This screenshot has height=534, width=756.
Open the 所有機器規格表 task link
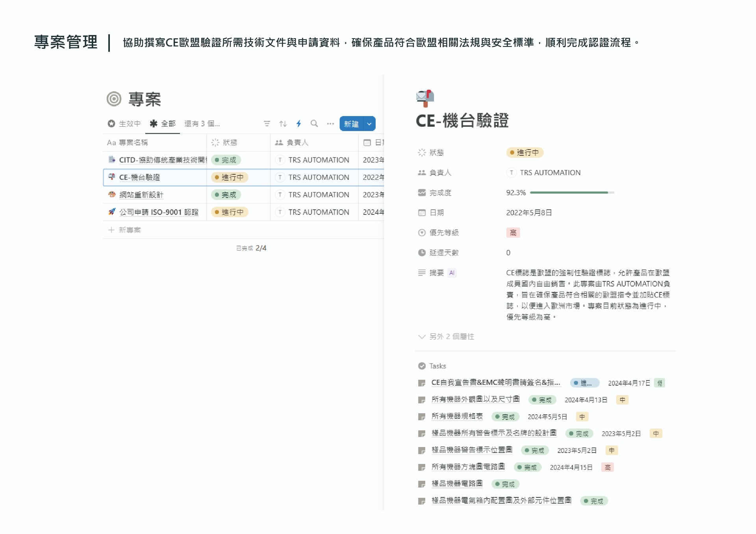click(457, 416)
